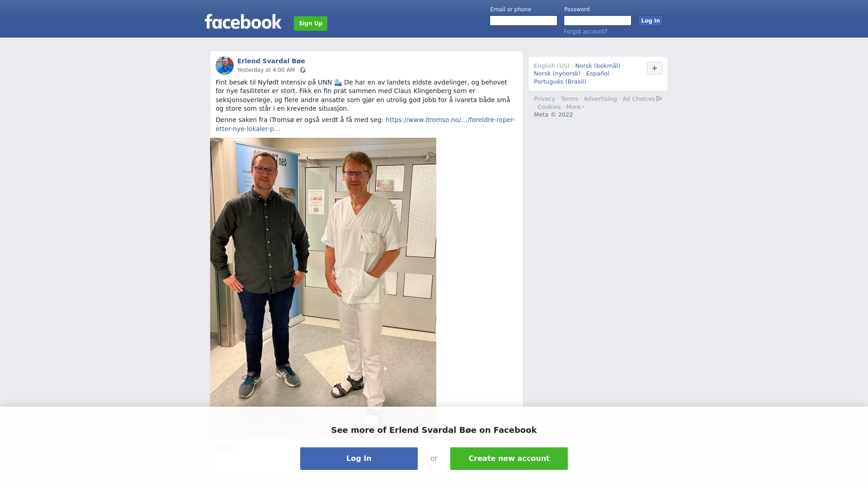Switch language to Norsk (bokmål)

click(x=598, y=66)
